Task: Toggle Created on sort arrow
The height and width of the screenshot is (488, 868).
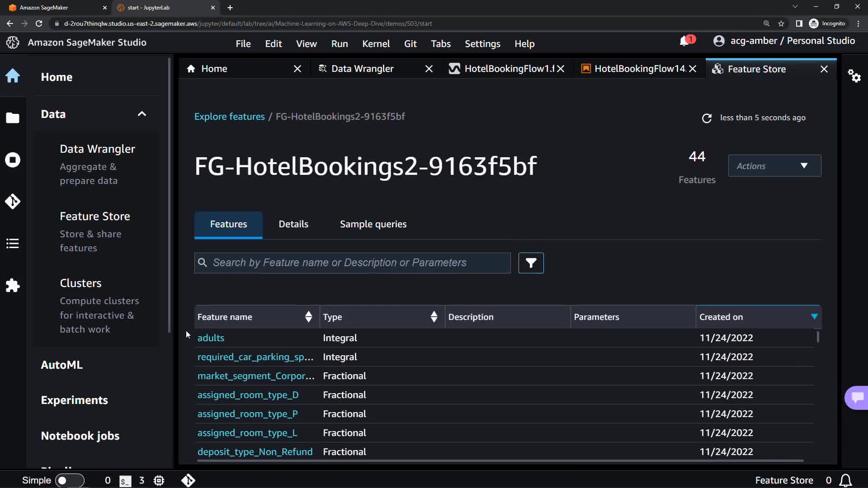Action: (x=814, y=317)
